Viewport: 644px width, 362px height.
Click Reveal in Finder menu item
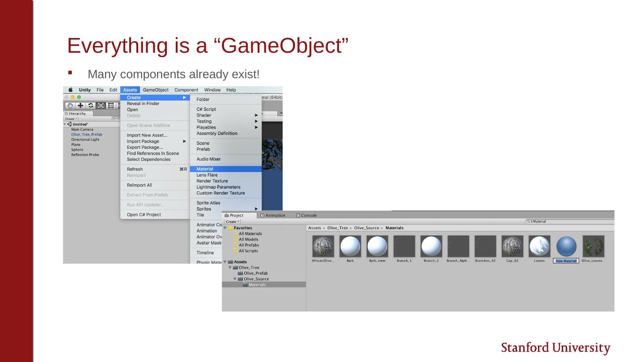coord(155,104)
